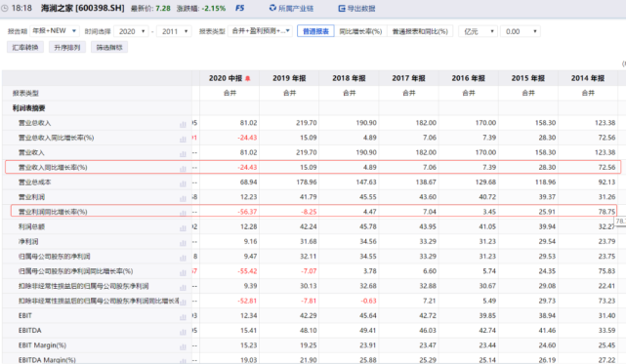Image resolution: width=626 pixels, height=364 pixels.
Task: Open chart icon for EBIT row
Action: point(183,316)
